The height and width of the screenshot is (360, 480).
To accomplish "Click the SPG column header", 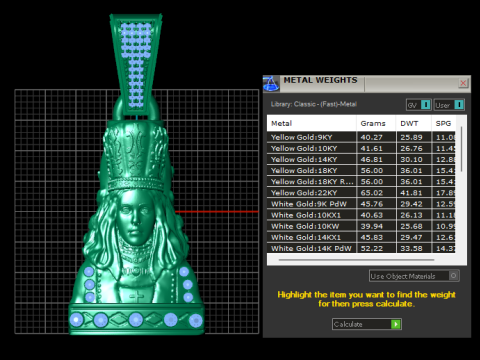I will coord(443,123).
